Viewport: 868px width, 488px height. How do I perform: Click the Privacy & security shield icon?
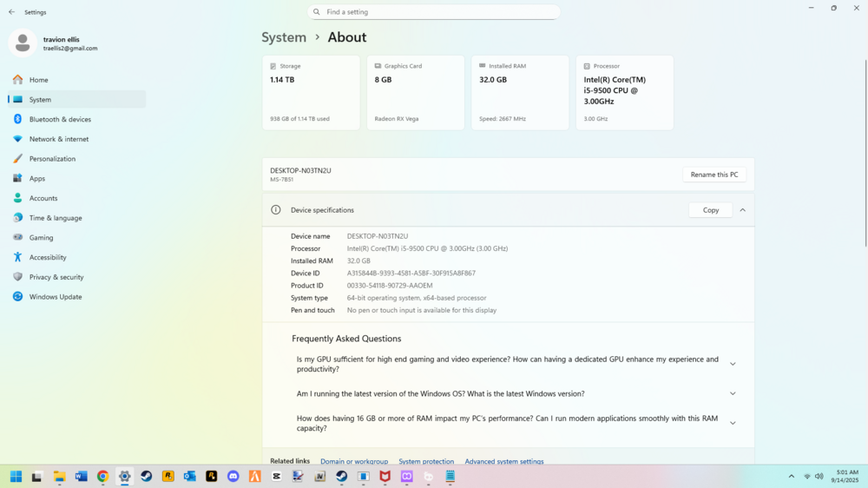click(x=17, y=277)
